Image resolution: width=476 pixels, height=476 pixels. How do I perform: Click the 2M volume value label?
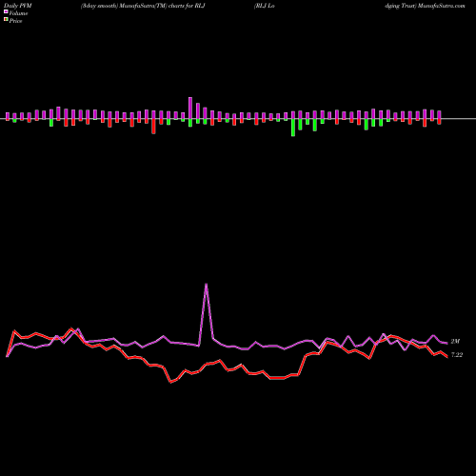click(x=455, y=342)
